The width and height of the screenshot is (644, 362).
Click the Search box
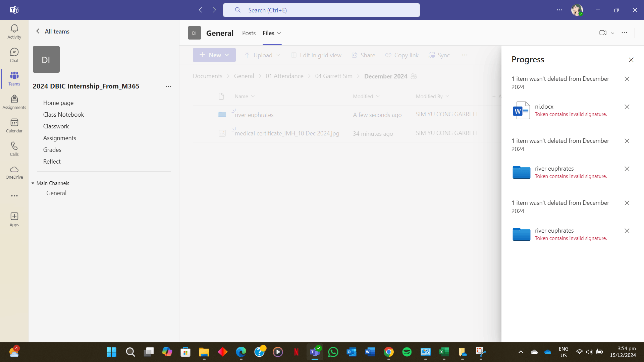pyautogui.click(x=321, y=10)
